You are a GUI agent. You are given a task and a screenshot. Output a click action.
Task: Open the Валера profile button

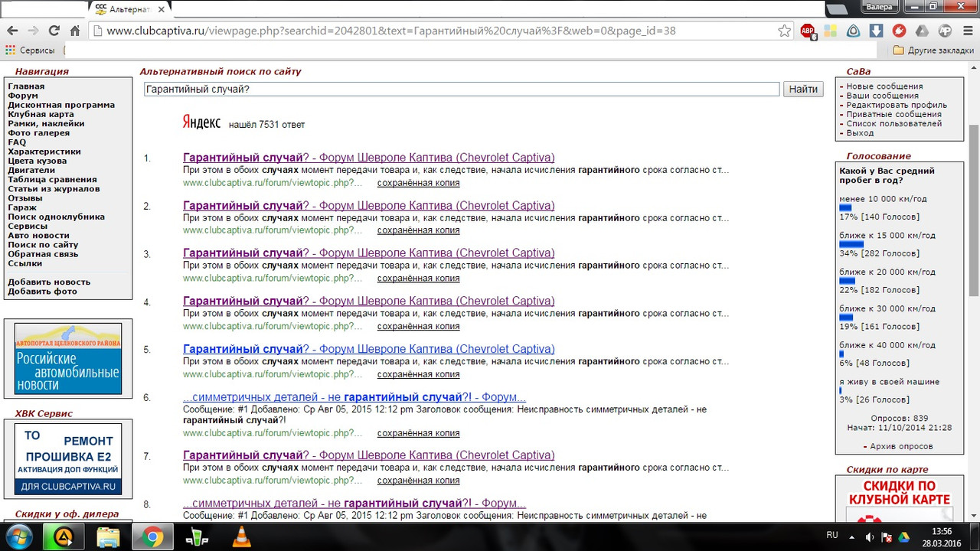pos(880,6)
